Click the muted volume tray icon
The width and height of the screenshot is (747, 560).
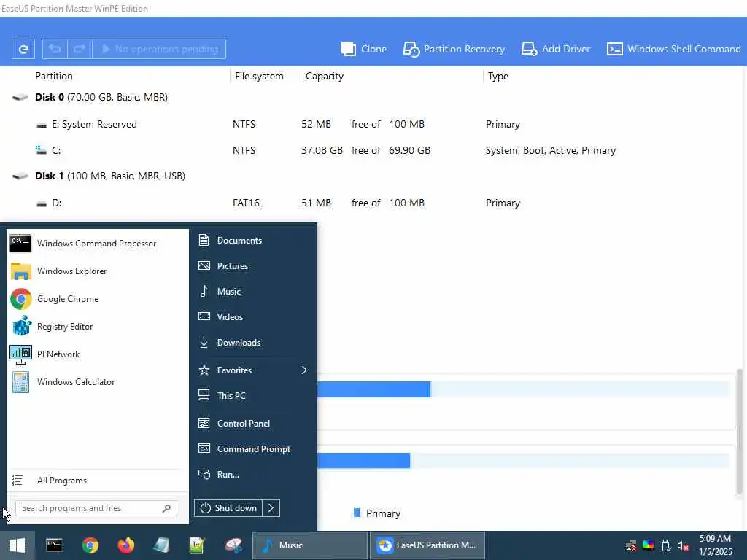click(683, 545)
